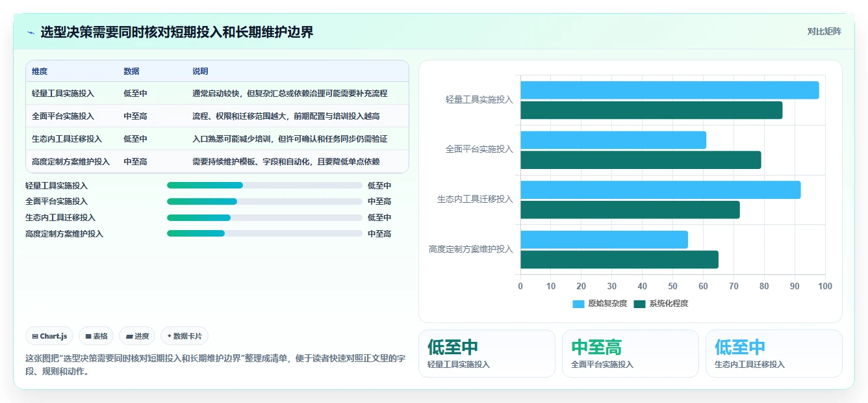The width and height of the screenshot is (868, 403).
Task: Click the description starting 需要持续维护模板
Action: coord(286,162)
